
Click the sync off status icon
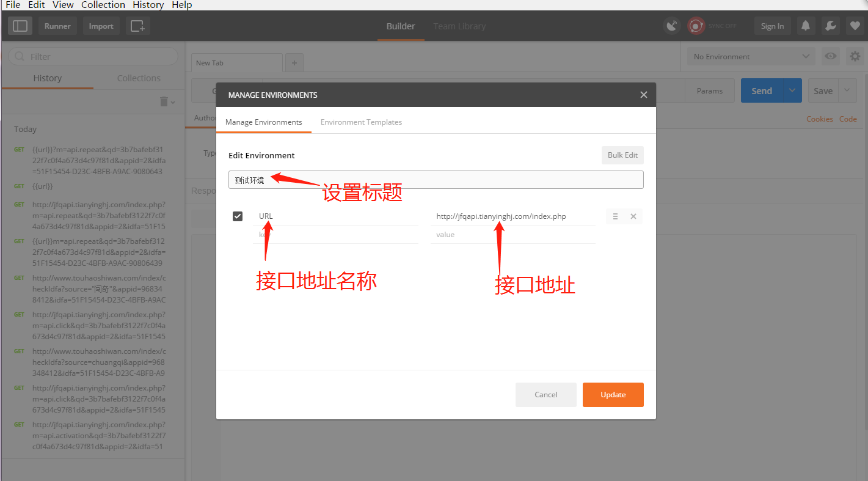coord(696,26)
